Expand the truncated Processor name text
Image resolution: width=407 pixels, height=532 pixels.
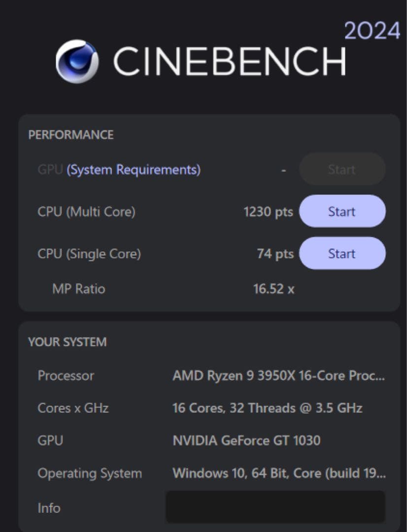point(279,376)
